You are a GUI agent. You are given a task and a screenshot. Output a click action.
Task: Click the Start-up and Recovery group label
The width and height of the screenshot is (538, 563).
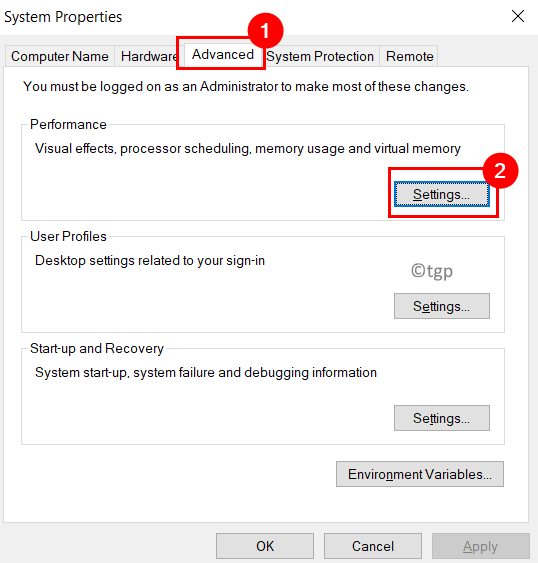point(97,348)
